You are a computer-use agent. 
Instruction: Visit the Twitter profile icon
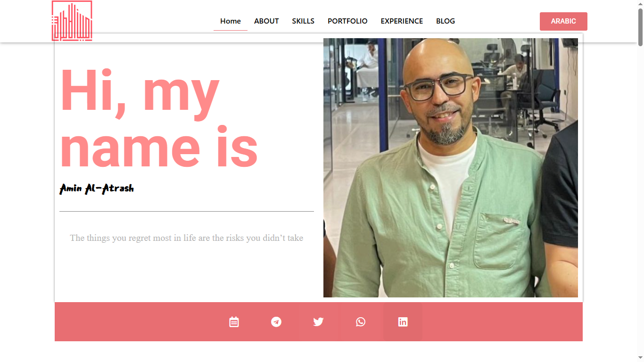[318, 322]
